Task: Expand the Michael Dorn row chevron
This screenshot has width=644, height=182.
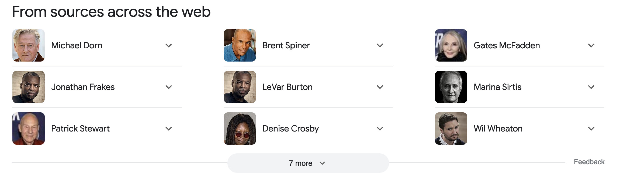Action: click(169, 45)
